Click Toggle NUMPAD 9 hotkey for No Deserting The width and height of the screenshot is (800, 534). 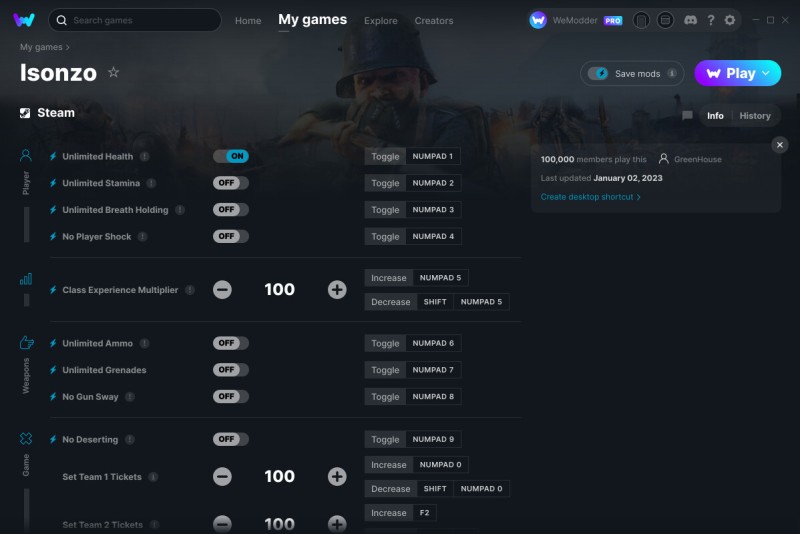click(x=413, y=439)
